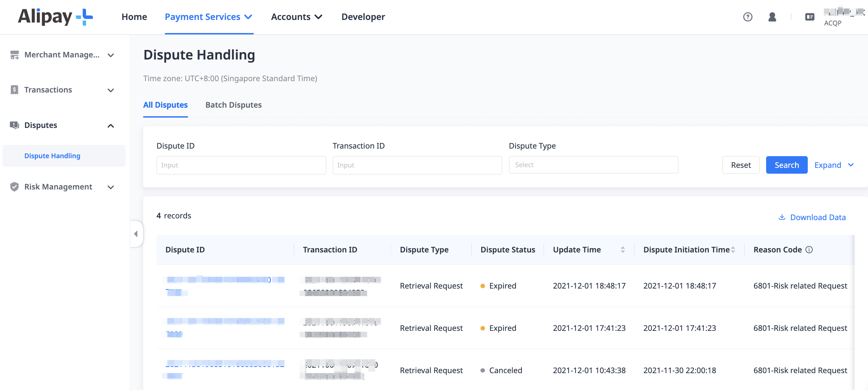Collapse the left sidebar panel

point(136,234)
